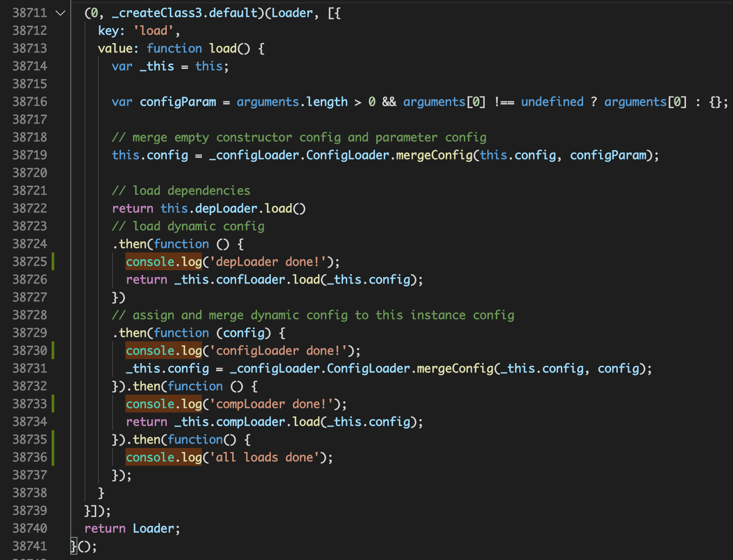The width and height of the screenshot is (733, 560).
Task: Select the modified-line marker beside line 38733
Action: click(53, 404)
